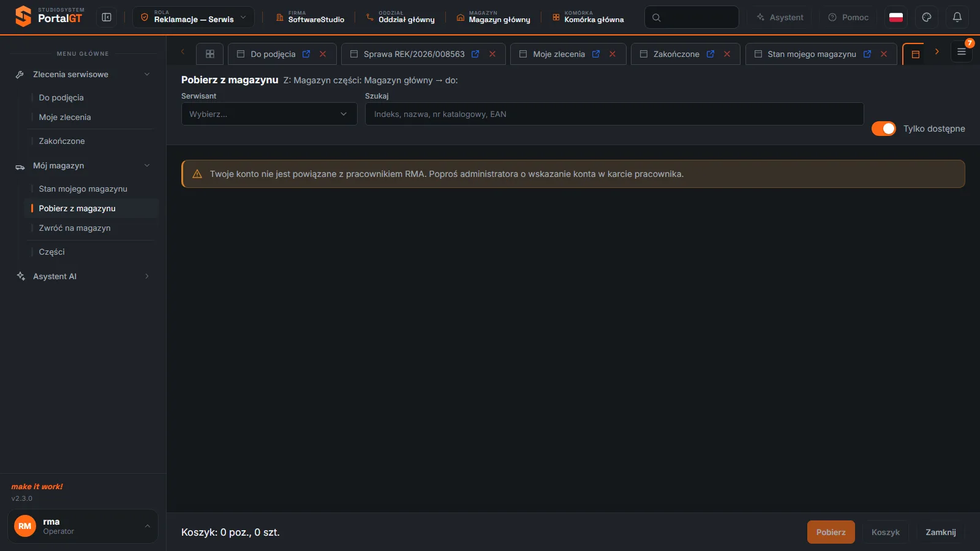Click the Koszyk button
The width and height of the screenshot is (980, 551).
886,532
